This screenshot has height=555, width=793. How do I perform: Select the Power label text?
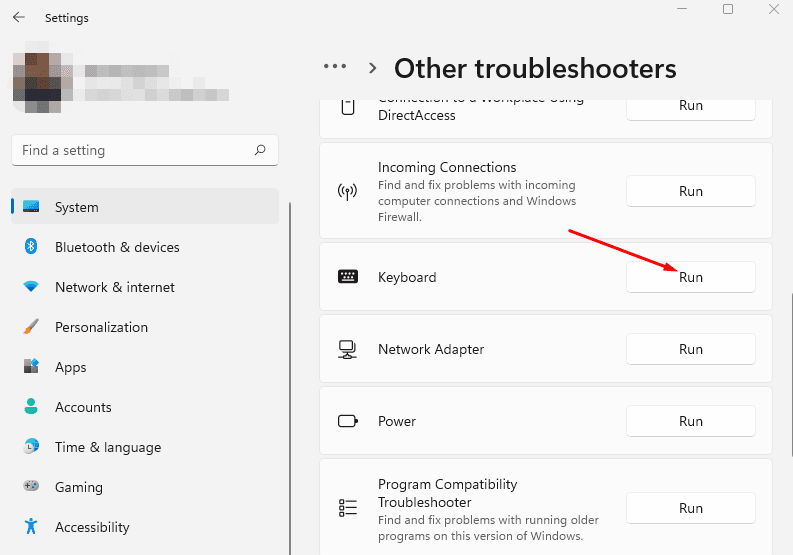click(397, 421)
